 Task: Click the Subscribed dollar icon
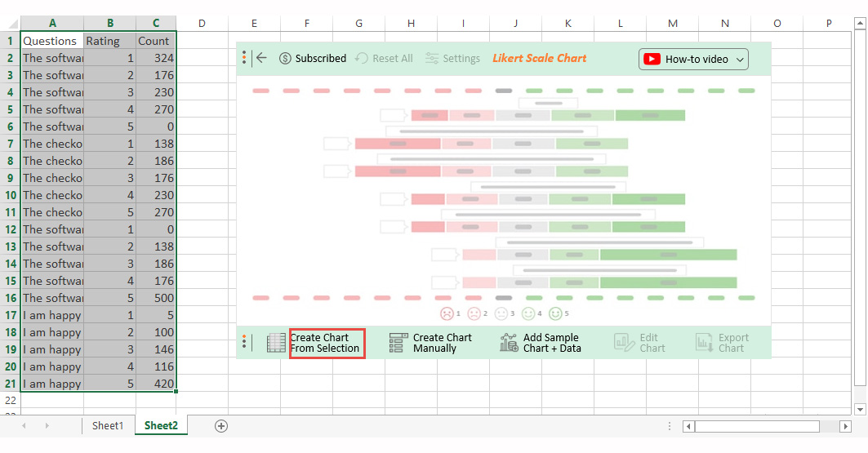point(285,59)
